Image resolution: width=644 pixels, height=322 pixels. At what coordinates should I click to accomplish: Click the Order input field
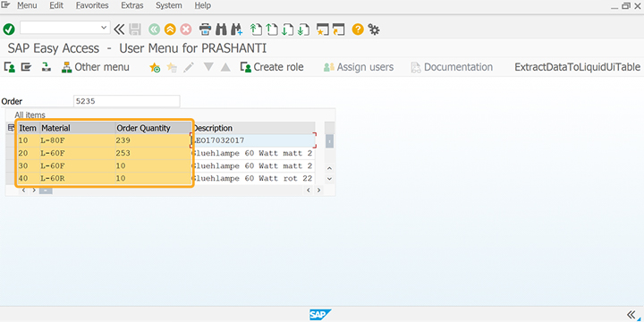click(126, 101)
